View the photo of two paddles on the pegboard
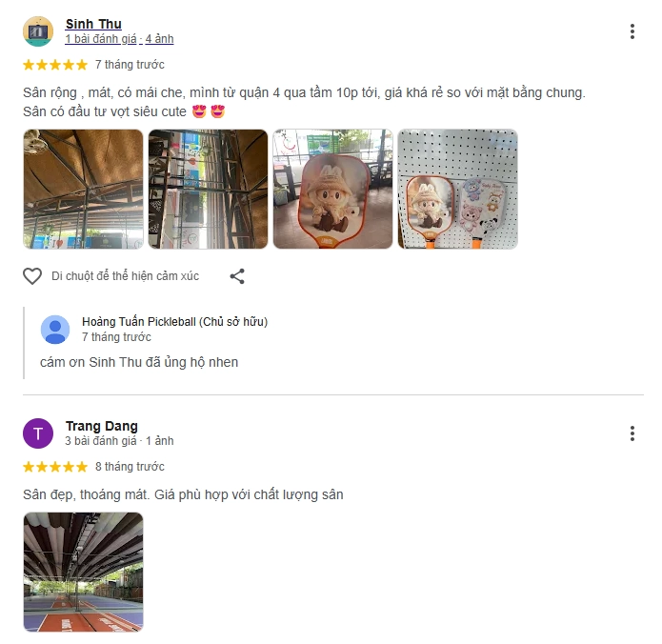This screenshot has width=662, height=644. (x=457, y=190)
